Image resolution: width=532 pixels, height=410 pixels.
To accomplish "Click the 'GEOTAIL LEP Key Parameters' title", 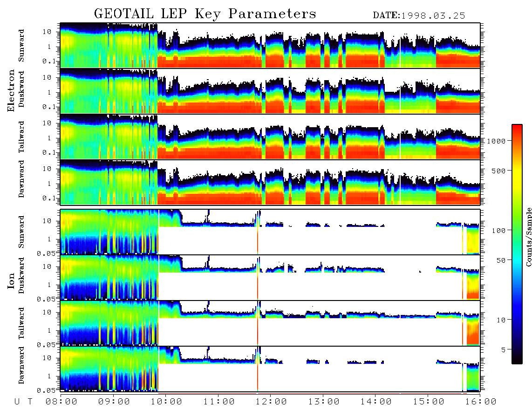I will click(205, 14).
